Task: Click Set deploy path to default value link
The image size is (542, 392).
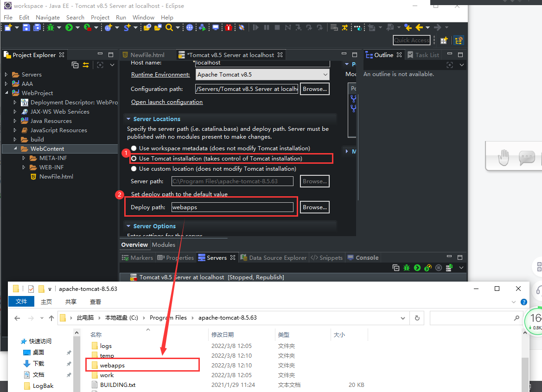Action: click(x=179, y=194)
